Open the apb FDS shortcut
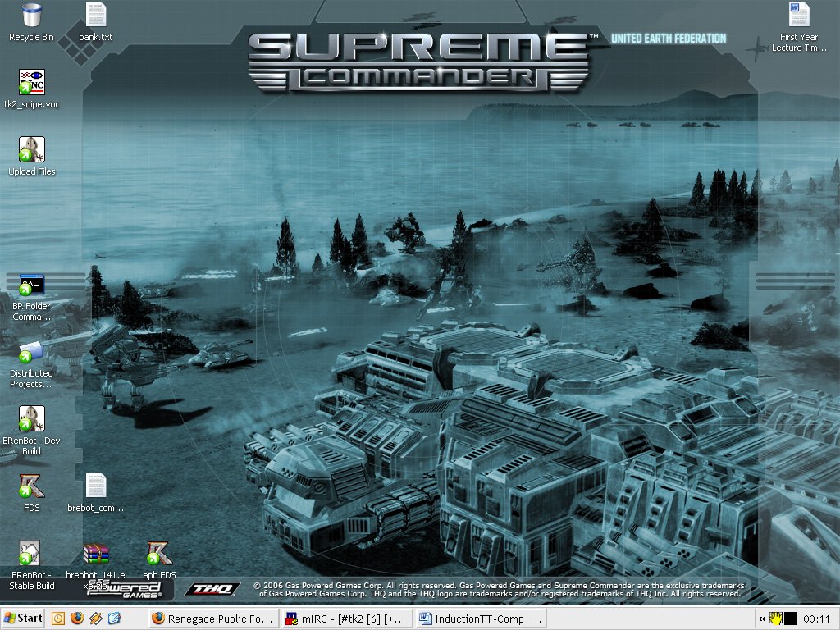Screen dimensions: 840x630 click(159, 554)
